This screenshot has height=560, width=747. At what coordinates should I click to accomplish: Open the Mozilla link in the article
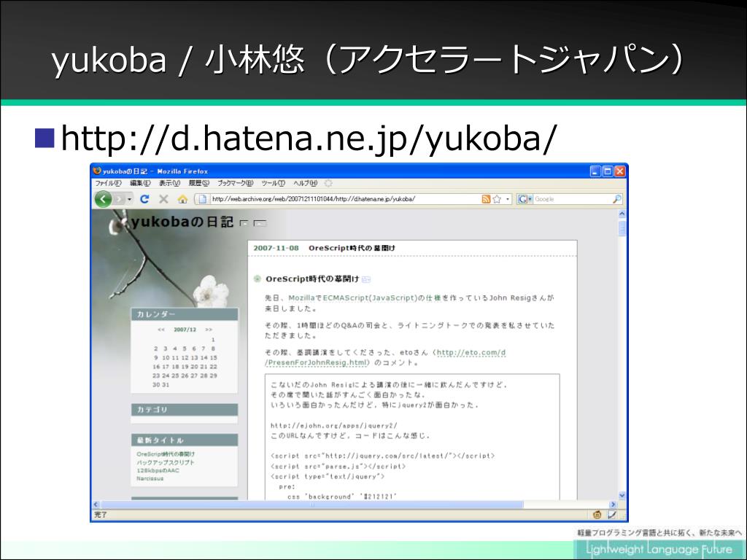[301, 298]
